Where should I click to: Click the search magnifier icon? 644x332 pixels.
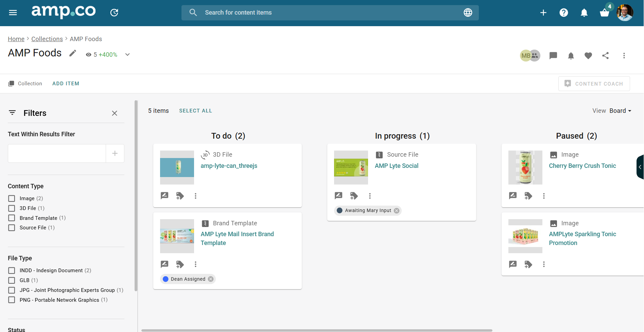click(x=193, y=13)
